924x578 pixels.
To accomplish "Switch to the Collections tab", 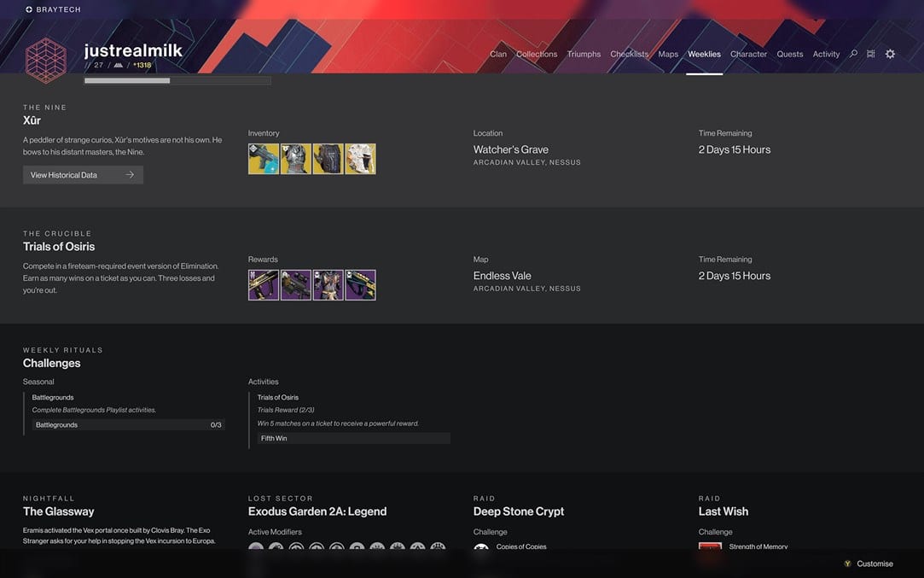I will (537, 54).
